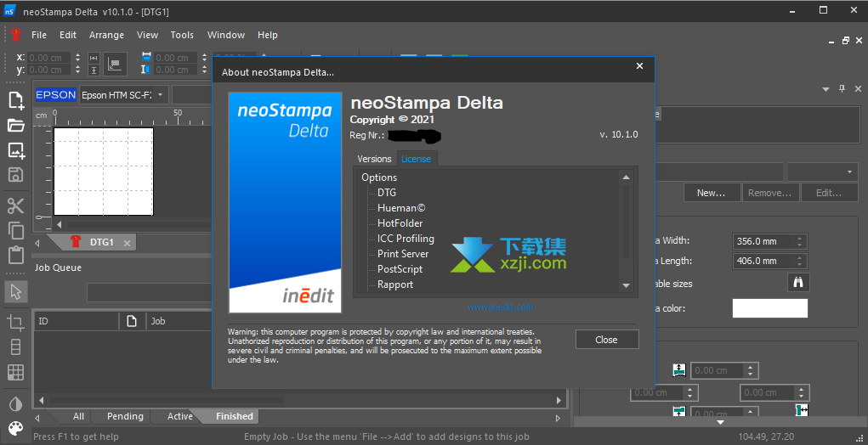Click the blue height dimension icon

pos(146,70)
